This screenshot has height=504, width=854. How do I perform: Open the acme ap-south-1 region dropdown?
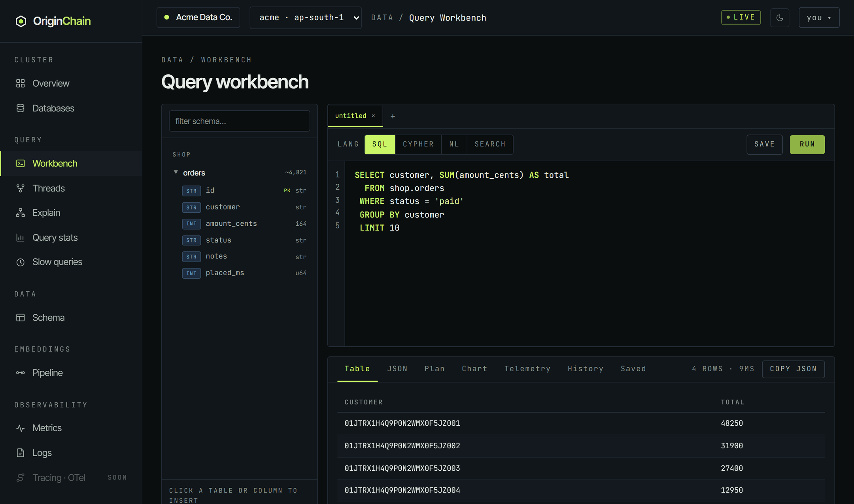click(306, 18)
